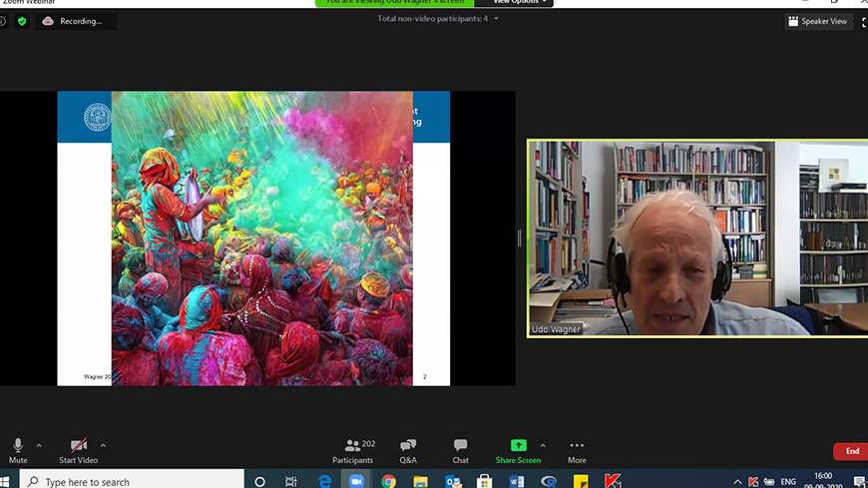Screen dimensions: 868x488
Task: Click the green Share Screen icon
Action: point(518,445)
